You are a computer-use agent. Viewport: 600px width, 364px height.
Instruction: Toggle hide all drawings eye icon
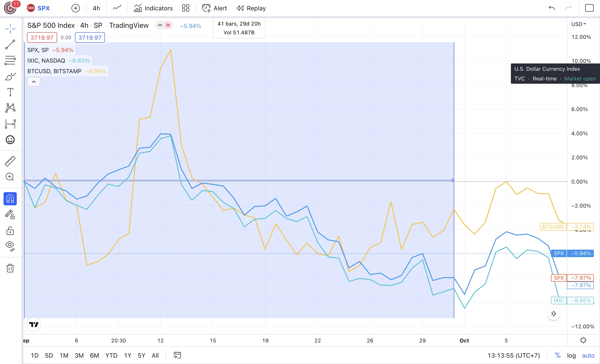click(x=10, y=246)
